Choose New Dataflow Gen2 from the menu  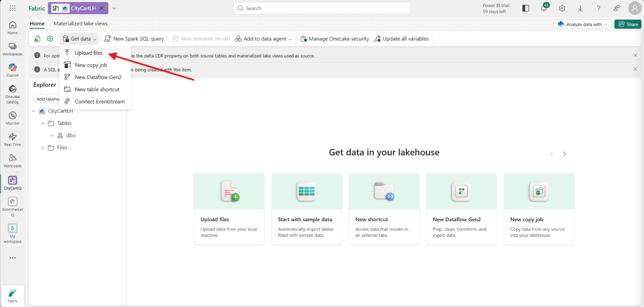(95, 77)
